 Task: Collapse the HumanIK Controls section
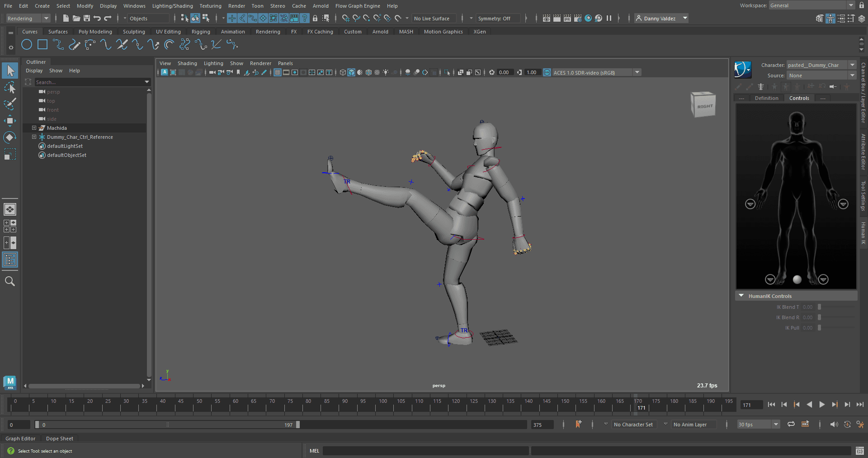tap(741, 296)
